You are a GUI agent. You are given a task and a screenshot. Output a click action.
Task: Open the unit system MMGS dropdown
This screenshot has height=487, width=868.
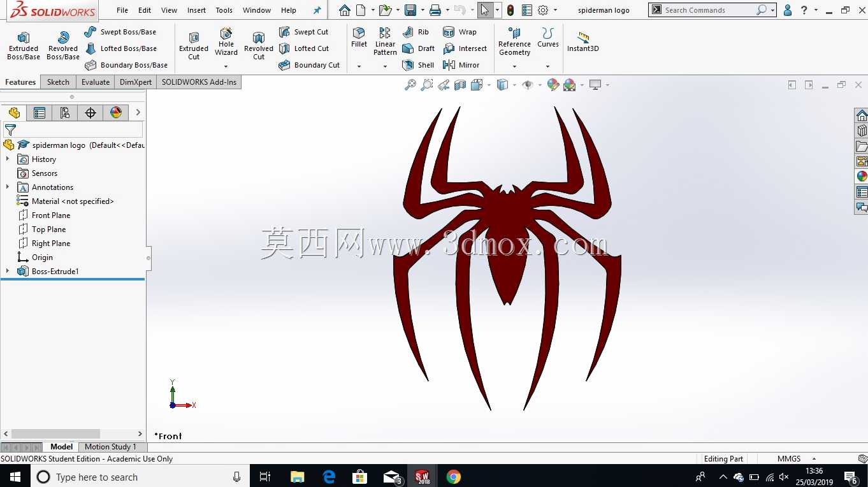pyautogui.click(x=814, y=459)
